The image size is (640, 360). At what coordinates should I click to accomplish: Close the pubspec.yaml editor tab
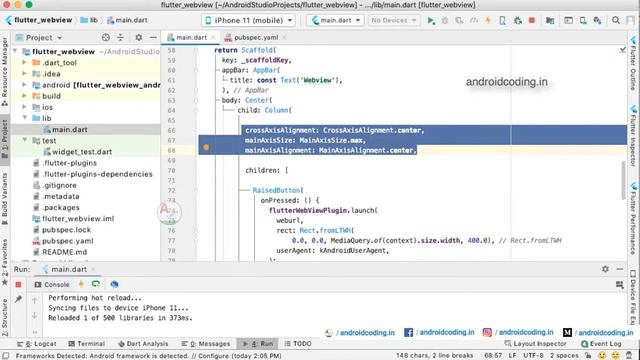284,38
